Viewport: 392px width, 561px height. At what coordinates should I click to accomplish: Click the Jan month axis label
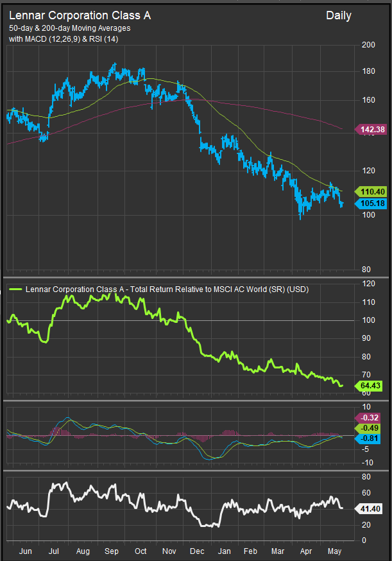[225, 551]
